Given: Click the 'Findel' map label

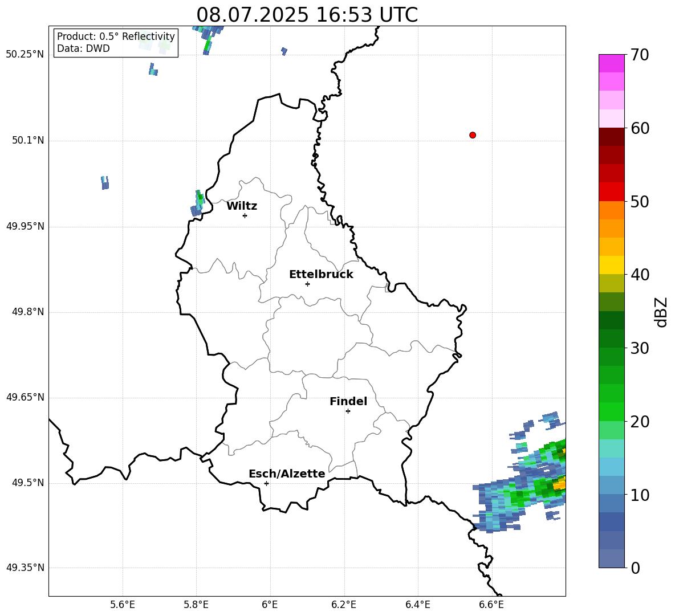Looking at the screenshot, I should [x=348, y=401].
